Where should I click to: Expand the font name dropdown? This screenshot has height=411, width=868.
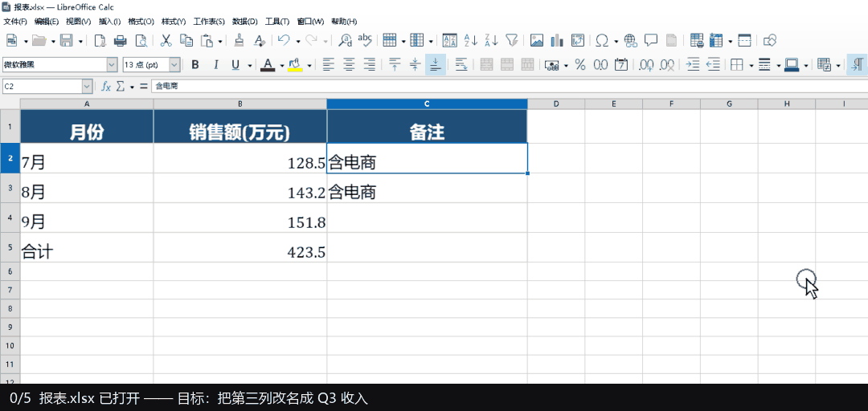pos(113,65)
